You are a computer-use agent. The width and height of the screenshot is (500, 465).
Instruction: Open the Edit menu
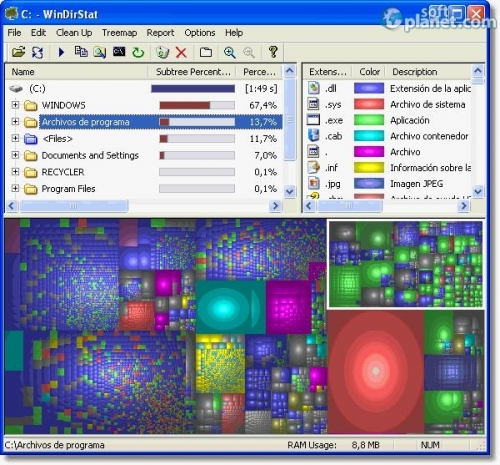click(38, 33)
